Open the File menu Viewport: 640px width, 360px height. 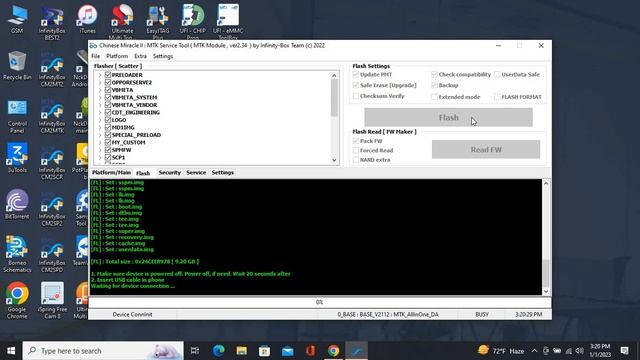[x=96, y=56]
